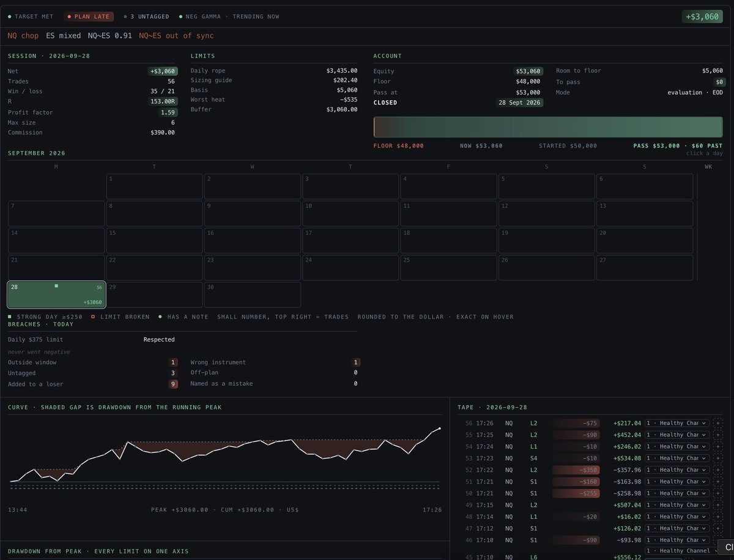Screen dimensions: 734x560
Task: Expand the tag dropdown on trade 48
Action: pyautogui.click(x=678, y=517)
